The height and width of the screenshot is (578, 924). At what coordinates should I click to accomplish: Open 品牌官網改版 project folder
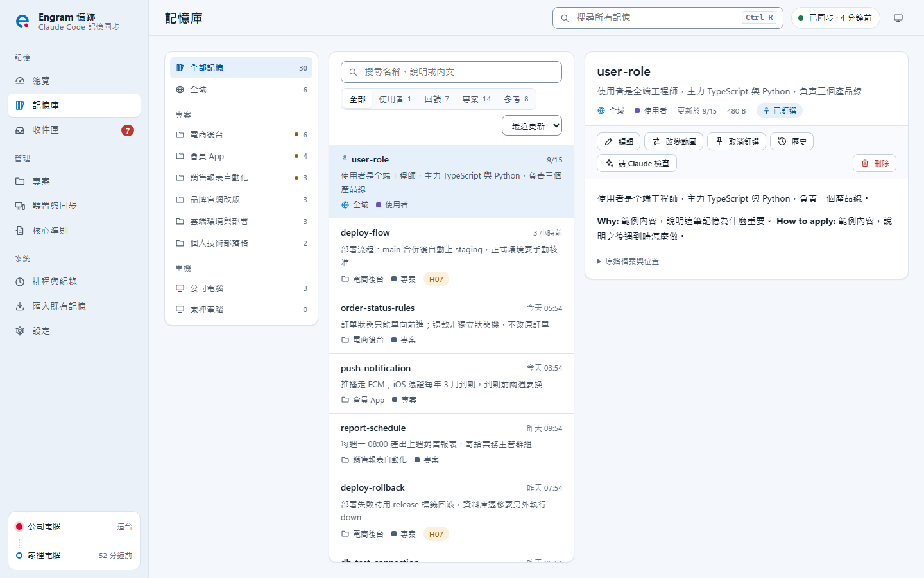(x=241, y=200)
